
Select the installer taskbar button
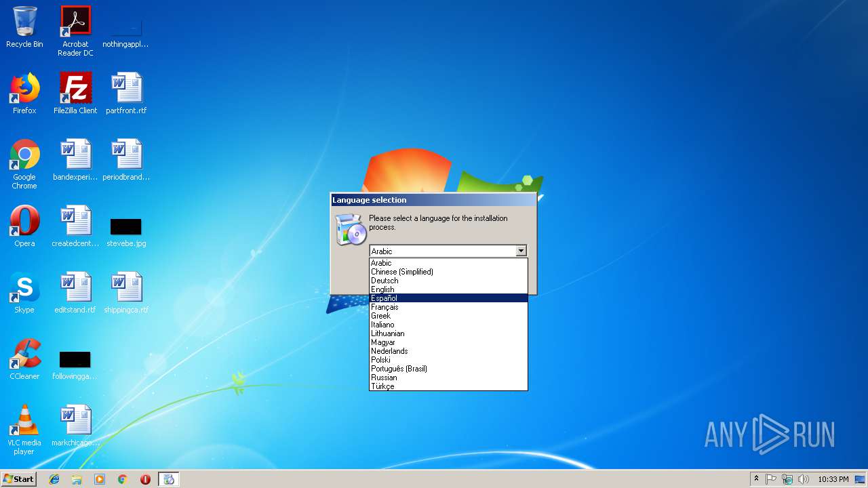[169, 479]
